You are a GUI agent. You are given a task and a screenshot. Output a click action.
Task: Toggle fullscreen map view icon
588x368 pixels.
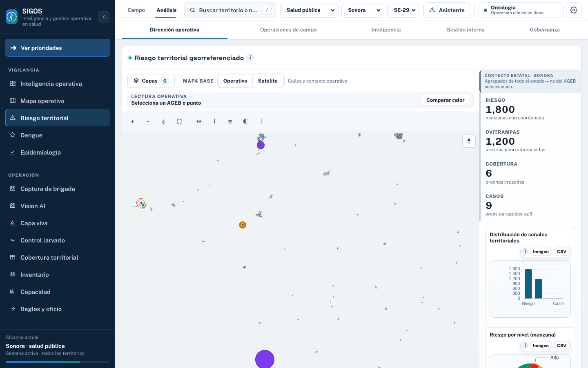point(179,121)
